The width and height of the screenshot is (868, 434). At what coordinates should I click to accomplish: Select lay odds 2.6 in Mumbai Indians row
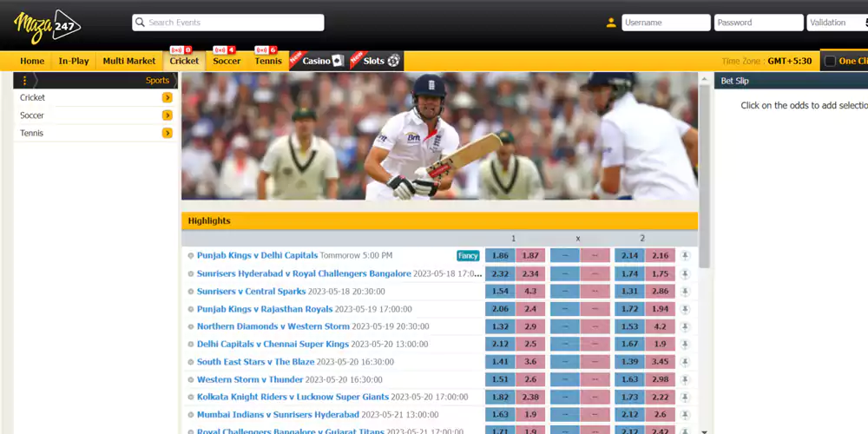[660, 415]
